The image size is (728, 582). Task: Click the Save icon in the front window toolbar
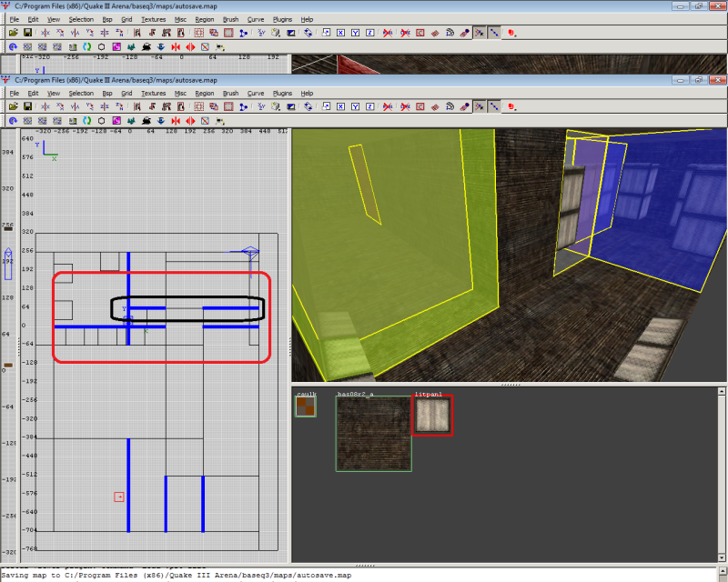click(28, 106)
